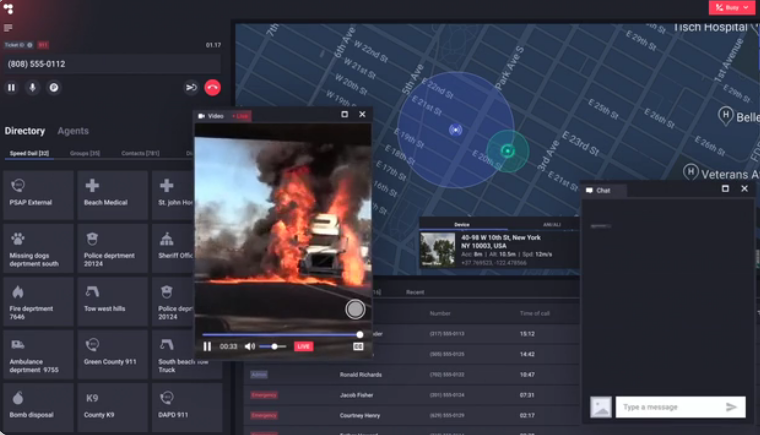The width and height of the screenshot is (760, 435).
Task: Send the chat message
Action: (732, 407)
